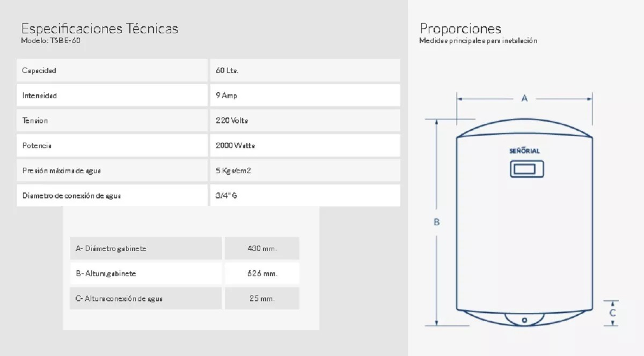Viewport: 644px width, 356px height.
Task: Select the 3/4" G connection value
Action: pyautogui.click(x=226, y=196)
